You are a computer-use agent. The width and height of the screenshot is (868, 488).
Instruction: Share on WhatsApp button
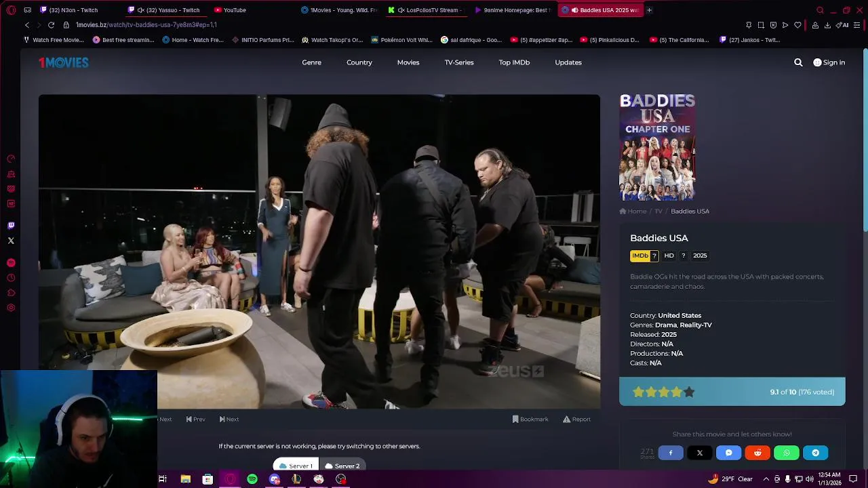(x=787, y=453)
